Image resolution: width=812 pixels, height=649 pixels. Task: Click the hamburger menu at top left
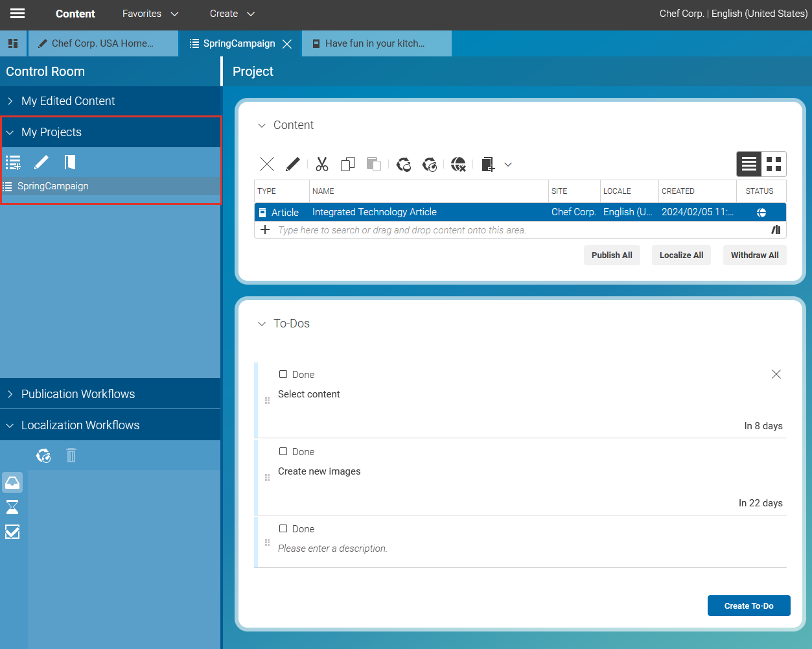click(x=17, y=14)
